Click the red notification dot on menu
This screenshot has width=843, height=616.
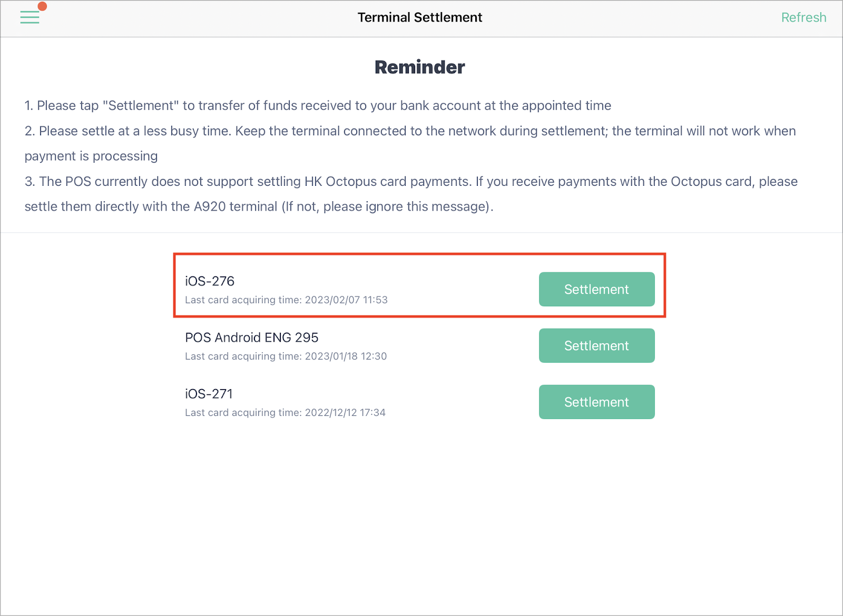tap(43, 6)
